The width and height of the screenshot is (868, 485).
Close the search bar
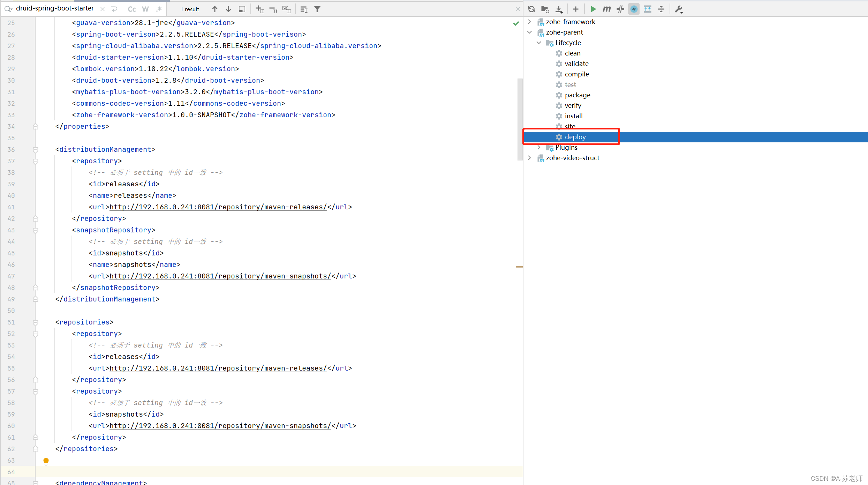pos(518,9)
